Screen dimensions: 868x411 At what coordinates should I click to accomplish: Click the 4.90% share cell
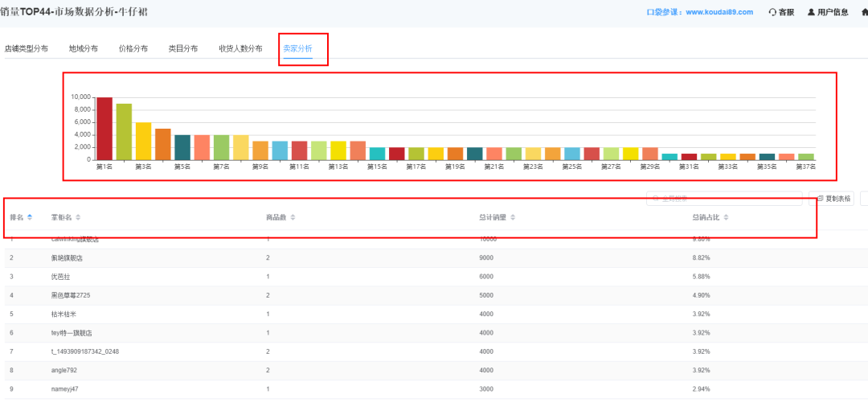click(702, 296)
